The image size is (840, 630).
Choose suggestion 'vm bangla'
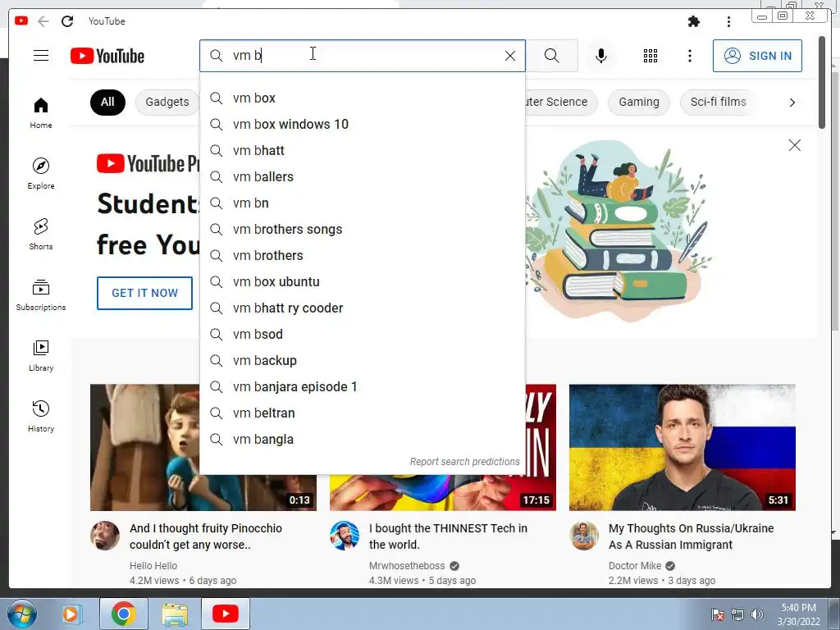coord(362,440)
